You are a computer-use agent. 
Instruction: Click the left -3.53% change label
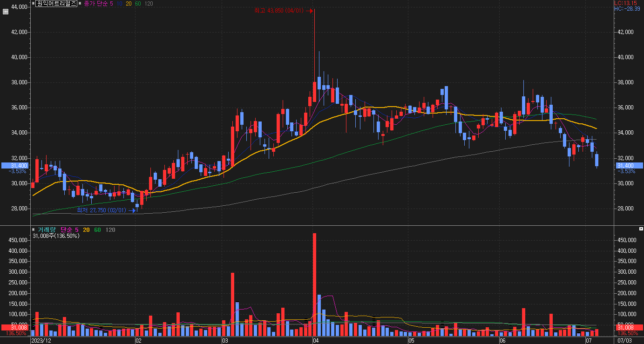[19, 171]
